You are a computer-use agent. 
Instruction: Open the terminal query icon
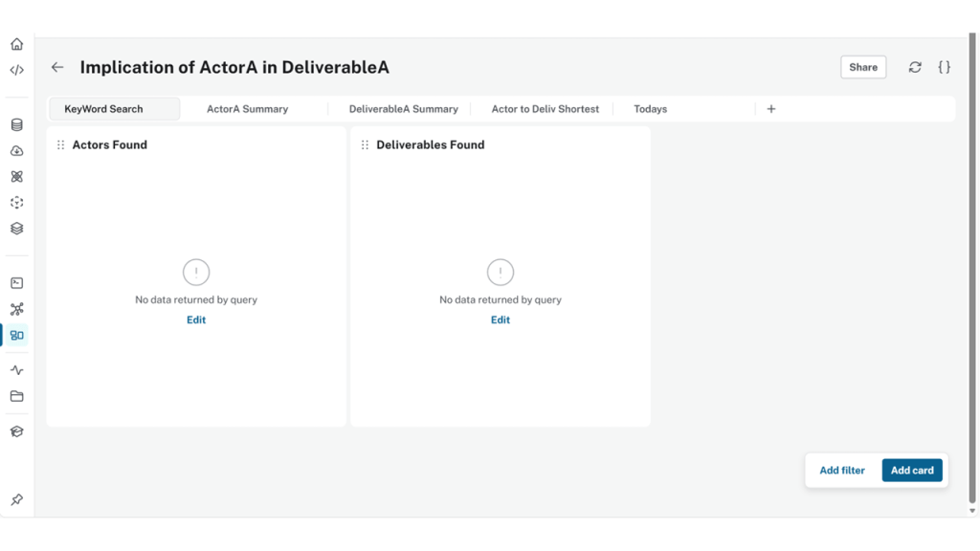pos(16,283)
